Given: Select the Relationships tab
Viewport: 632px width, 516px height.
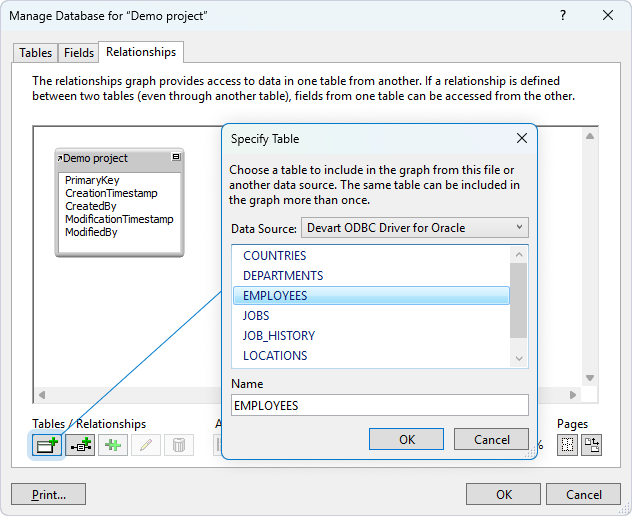Looking at the screenshot, I should [141, 52].
